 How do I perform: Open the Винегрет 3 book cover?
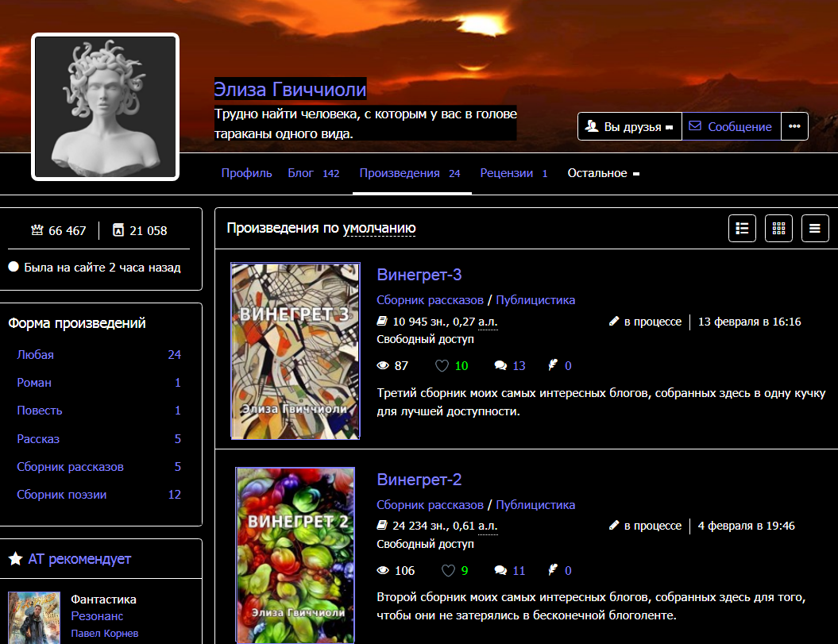tap(295, 351)
